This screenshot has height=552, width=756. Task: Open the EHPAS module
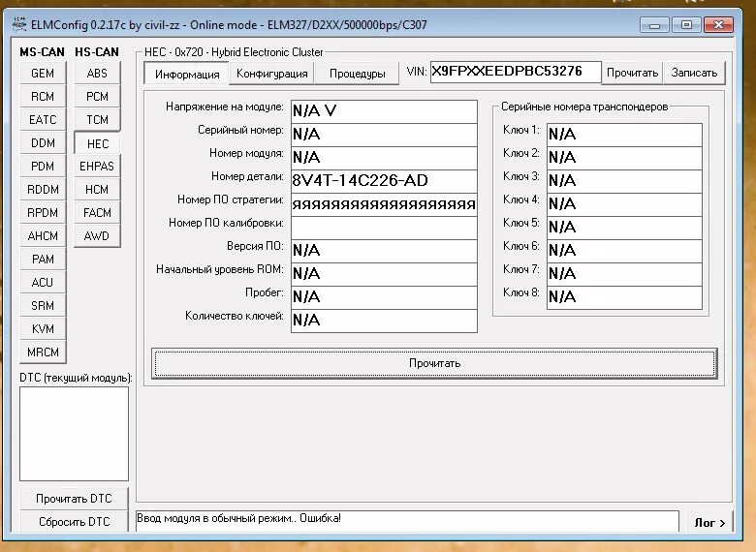[x=97, y=167]
